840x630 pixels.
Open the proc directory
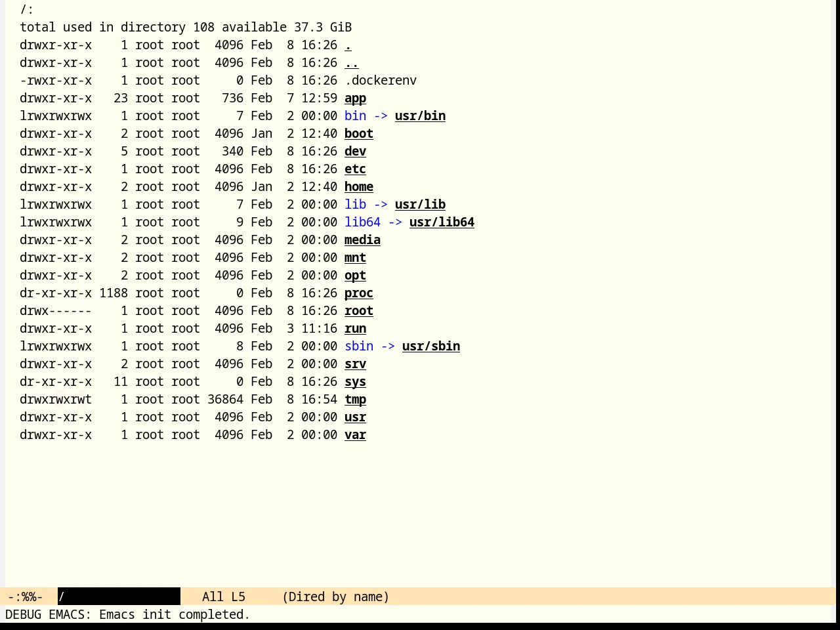359,293
